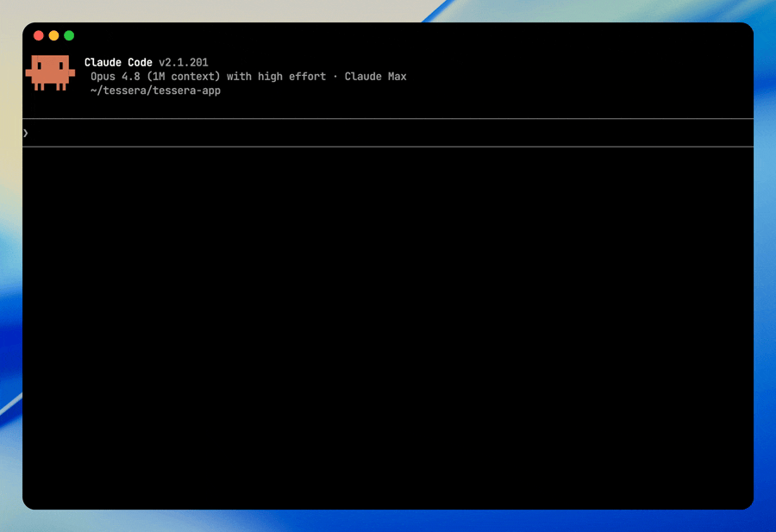Close the terminal window with red button
Screen dimensions: 776x532
(x=39, y=35)
